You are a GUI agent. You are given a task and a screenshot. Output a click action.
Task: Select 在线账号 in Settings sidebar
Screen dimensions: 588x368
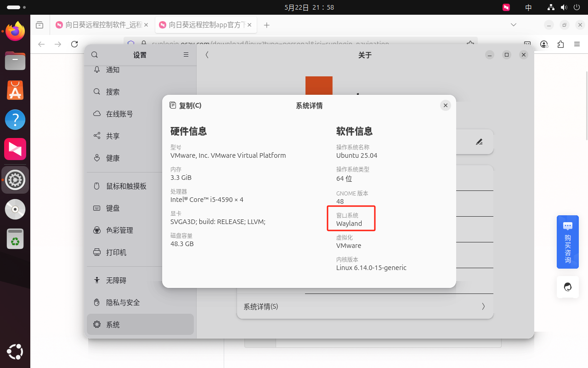pyautogui.click(x=140, y=114)
